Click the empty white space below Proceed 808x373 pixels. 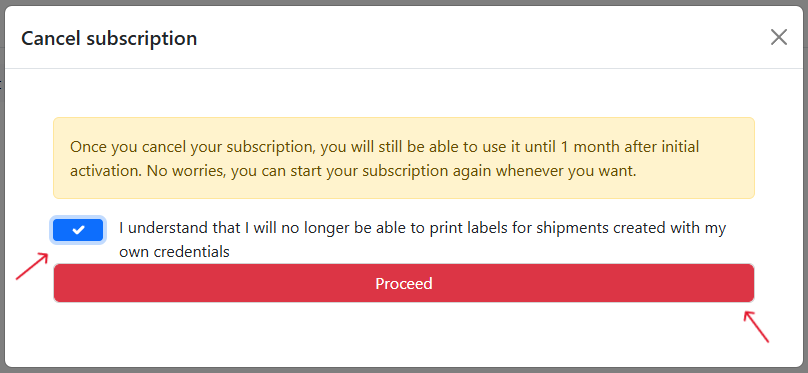click(403, 334)
